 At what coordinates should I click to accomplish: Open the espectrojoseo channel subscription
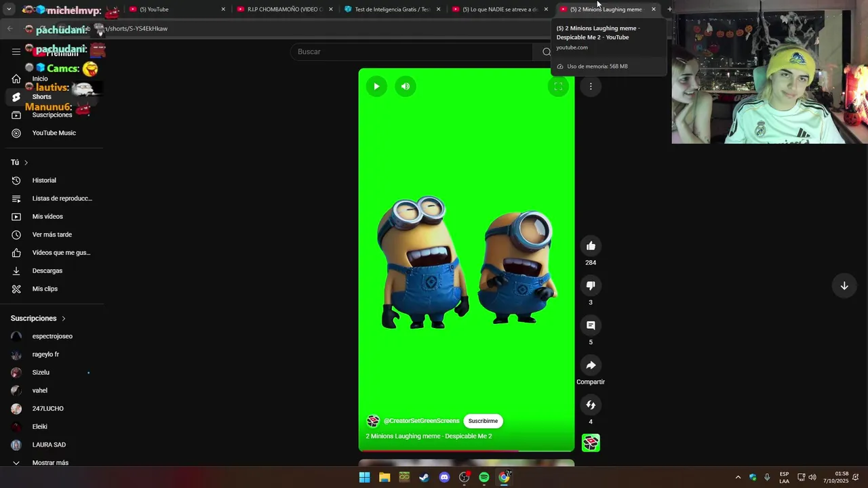click(x=52, y=336)
